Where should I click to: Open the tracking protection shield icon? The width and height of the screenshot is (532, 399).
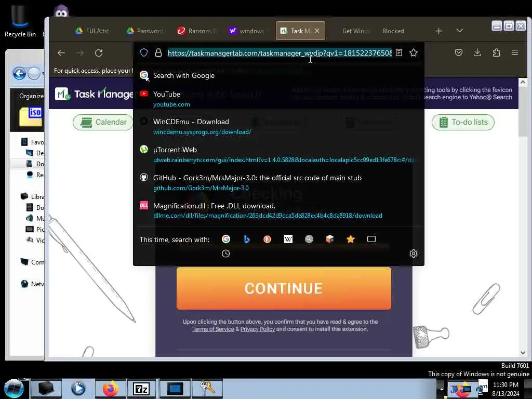tap(144, 52)
